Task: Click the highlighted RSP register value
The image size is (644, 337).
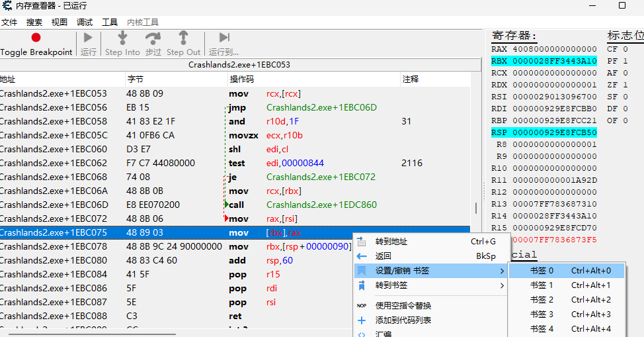Action: coord(555,132)
